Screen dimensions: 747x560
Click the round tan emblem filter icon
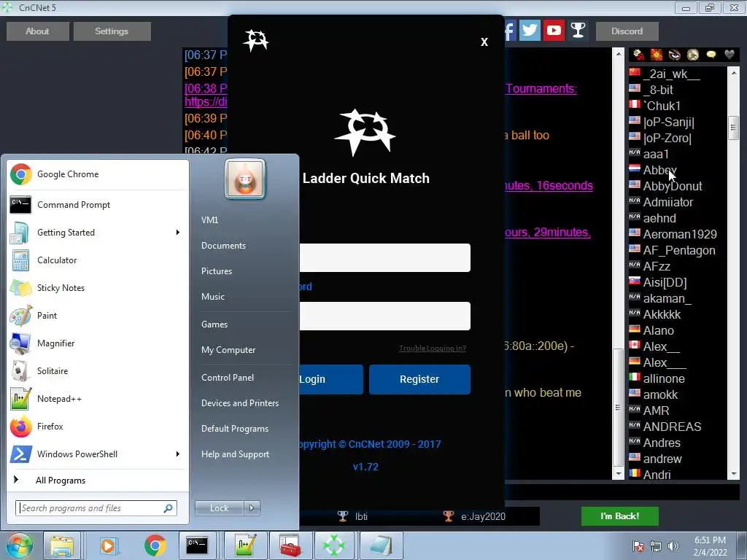[x=693, y=55]
